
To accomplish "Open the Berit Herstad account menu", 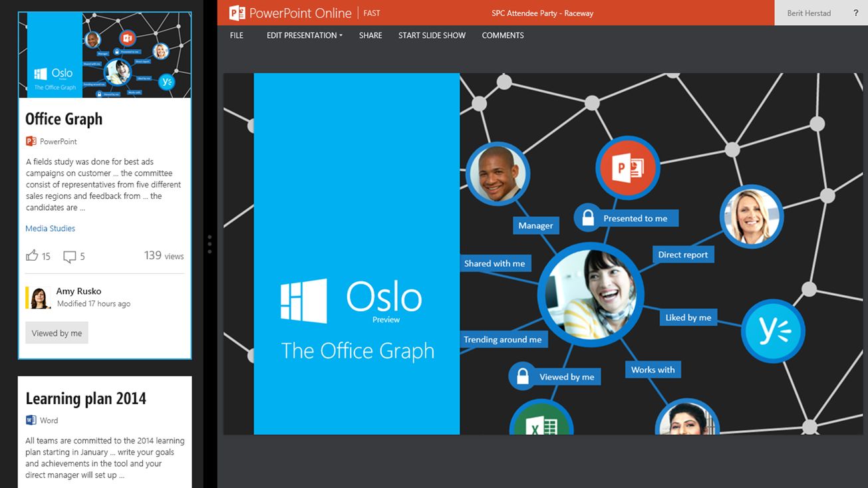I will (x=808, y=13).
